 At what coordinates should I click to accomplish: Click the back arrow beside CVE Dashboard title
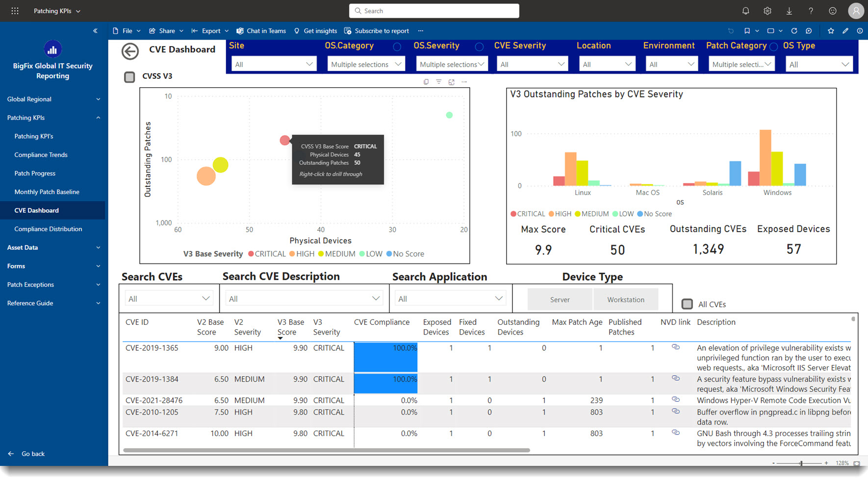(x=130, y=51)
